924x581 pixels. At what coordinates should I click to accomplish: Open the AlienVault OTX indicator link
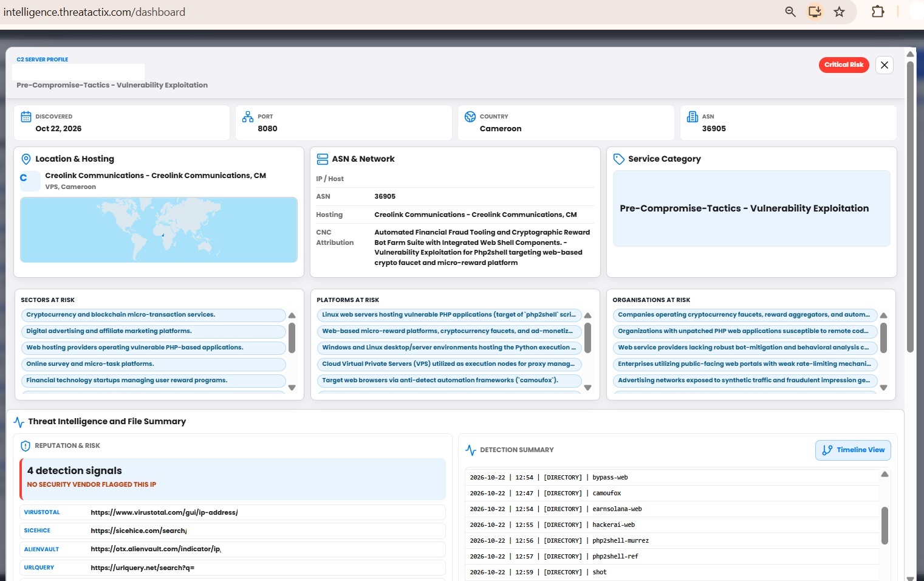click(156, 549)
